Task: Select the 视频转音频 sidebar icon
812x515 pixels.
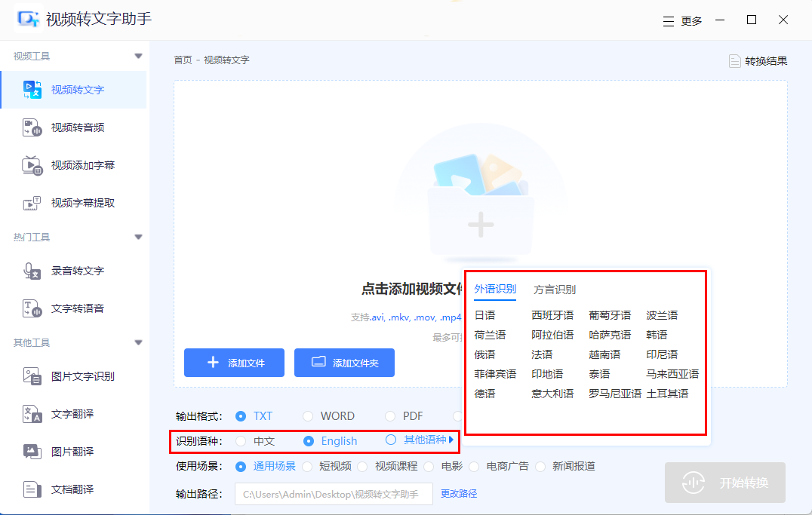Action: pyautogui.click(x=32, y=127)
